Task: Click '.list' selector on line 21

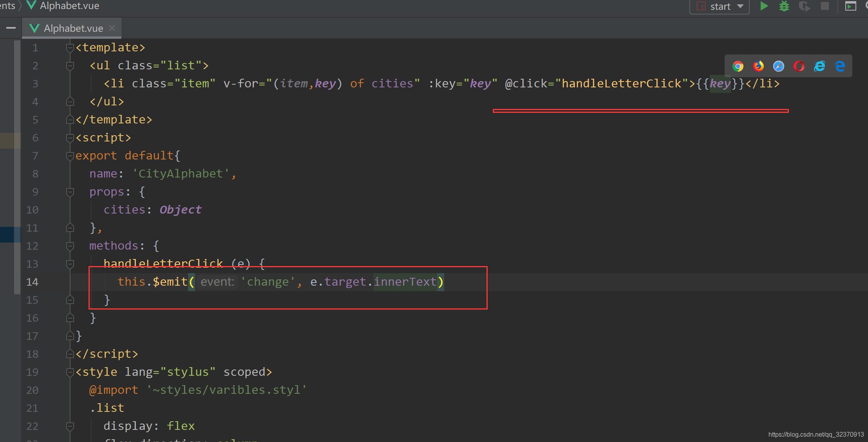Action: tap(107, 408)
